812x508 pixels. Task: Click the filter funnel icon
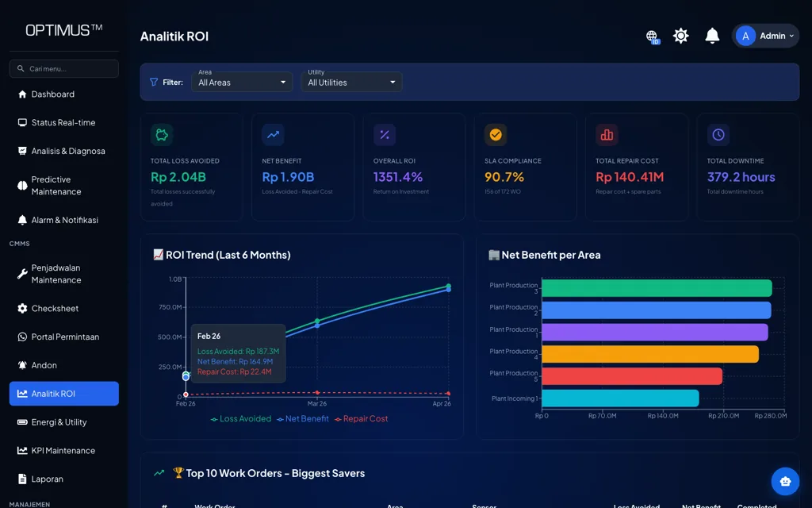pos(154,82)
